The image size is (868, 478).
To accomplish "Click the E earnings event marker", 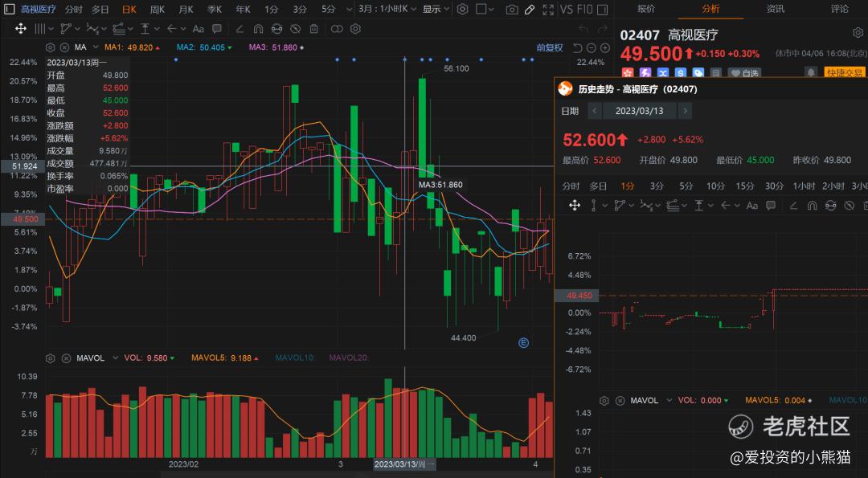I will click(x=523, y=343).
